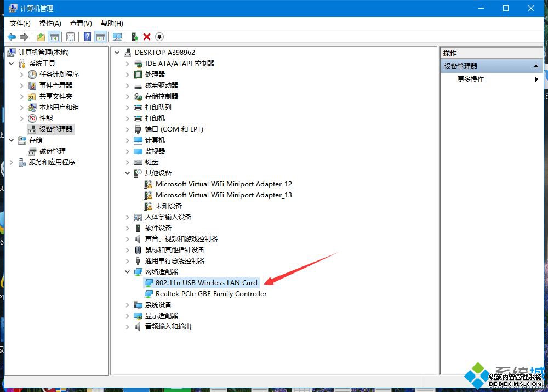Collapse the 系统工具 tree node
Viewport: 548px width, 392px height.
[x=11, y=63]
